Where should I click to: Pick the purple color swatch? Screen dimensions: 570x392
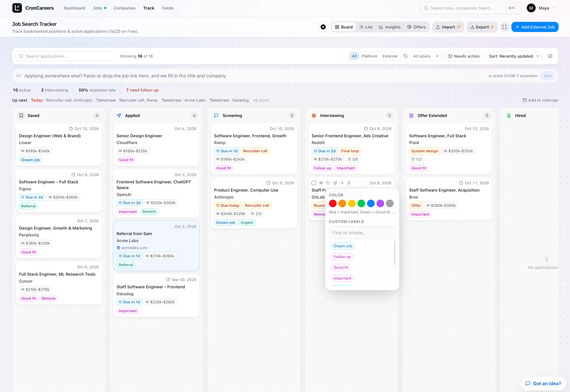point(380,204)
